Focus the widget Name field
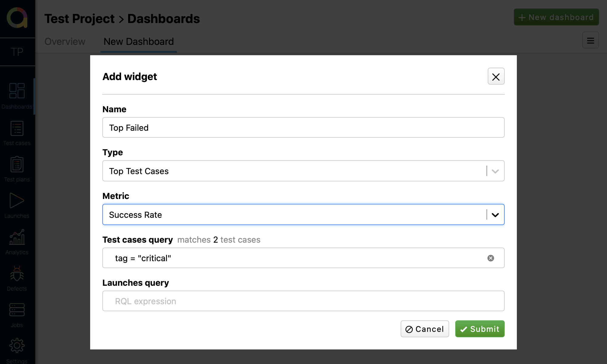This screenshot has height=364, width=607. [303, 128]
